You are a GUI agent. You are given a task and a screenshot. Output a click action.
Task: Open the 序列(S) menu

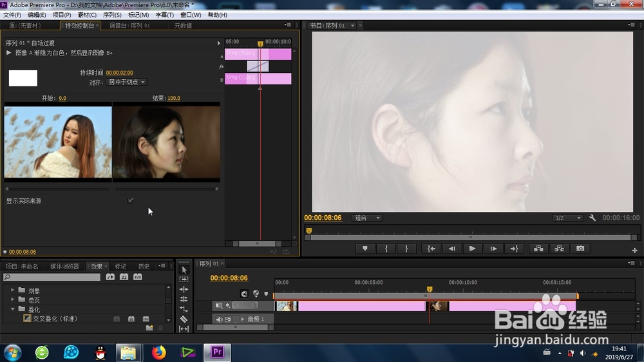pos(112,15)
